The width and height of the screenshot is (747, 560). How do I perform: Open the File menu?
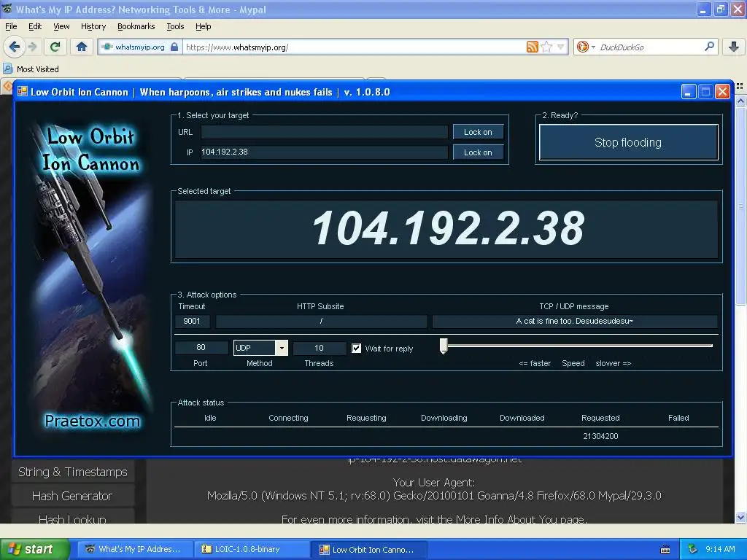click(x=11, y=26)
